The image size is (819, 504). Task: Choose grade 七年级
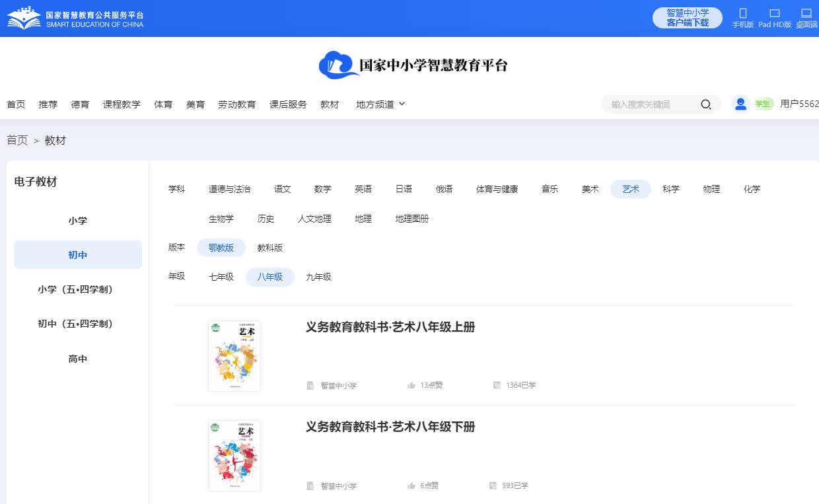pyautogui.click(x=221, y=277)
